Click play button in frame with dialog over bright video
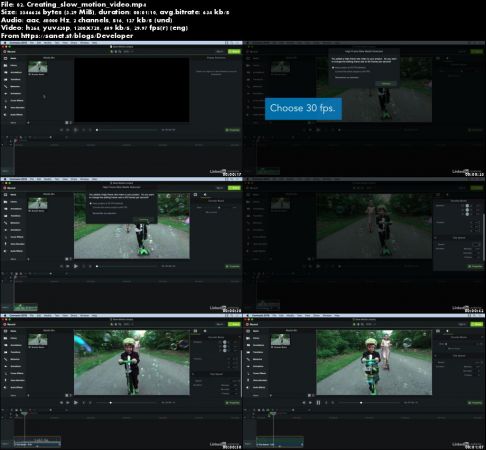486x450 pixels. (x=76, y=266)
